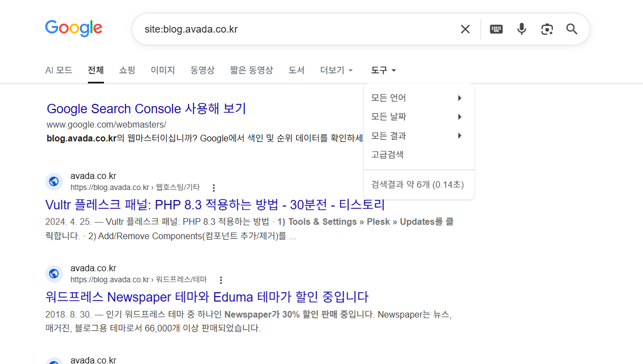This screenshot has height=364, width=643.
Task: Open search by image camera icon
Action: [547, 29]
